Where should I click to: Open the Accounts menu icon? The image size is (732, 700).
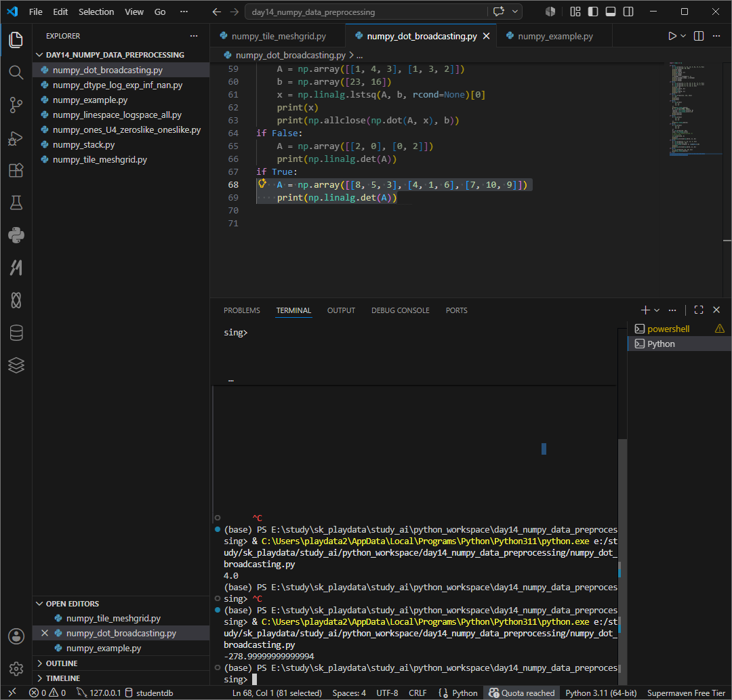[x=16, y=636]
